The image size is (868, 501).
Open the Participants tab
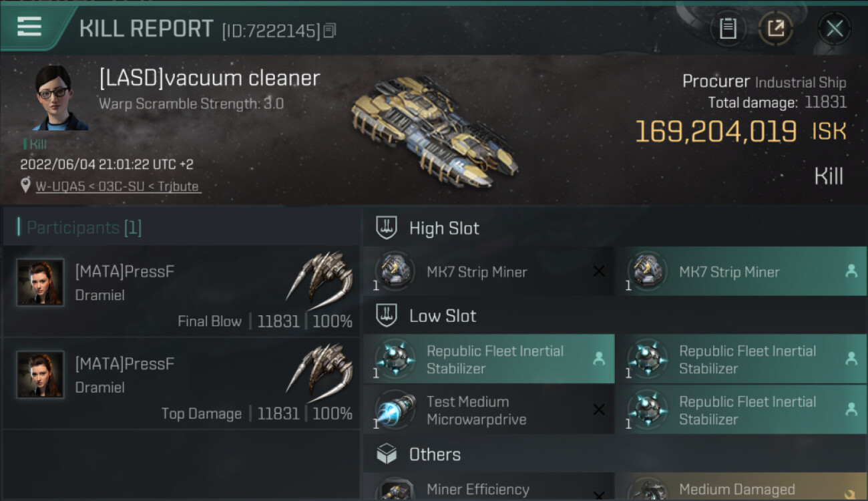[x=83, y=228]
